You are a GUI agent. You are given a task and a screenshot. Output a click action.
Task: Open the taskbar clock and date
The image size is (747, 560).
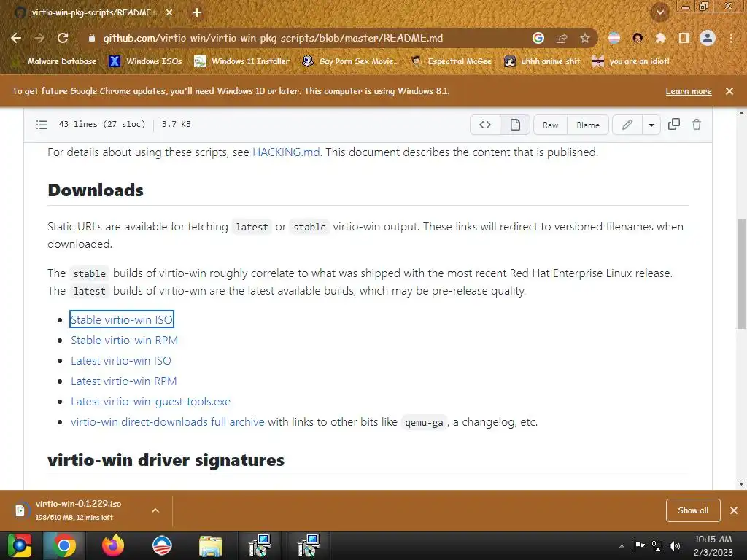(x=713, y=545)
